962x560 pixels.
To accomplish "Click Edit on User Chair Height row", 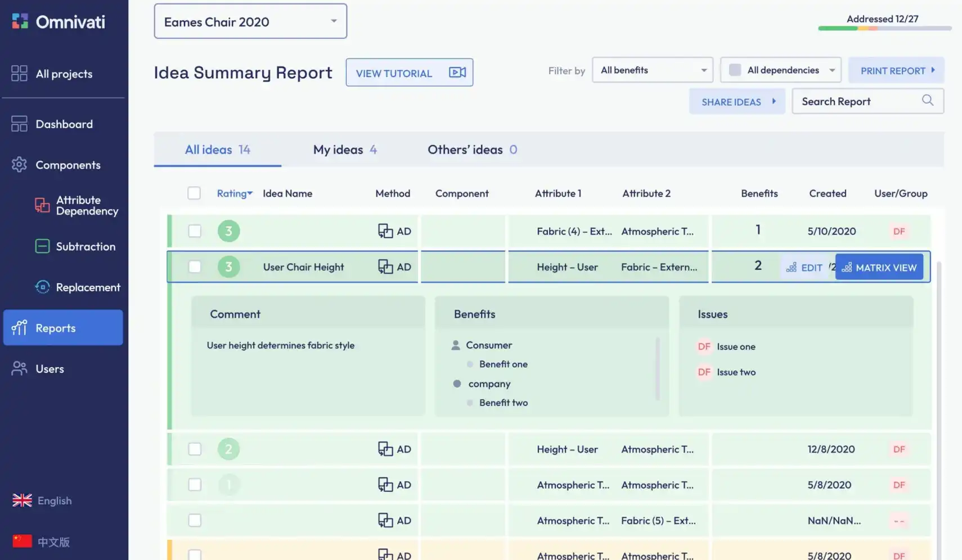I will [804, 268].
